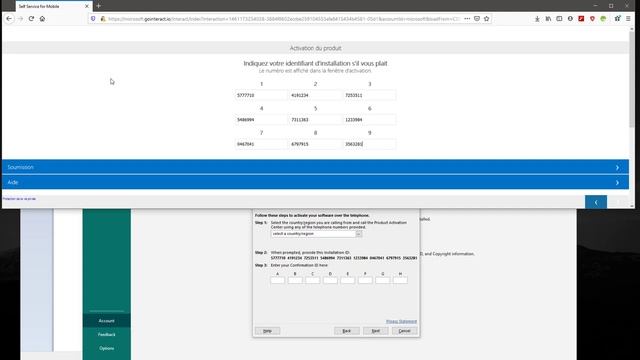The height and width of the screenshot is (360, 640).
Task: Click the Help button in activation wizard
Action: (267, 331)
